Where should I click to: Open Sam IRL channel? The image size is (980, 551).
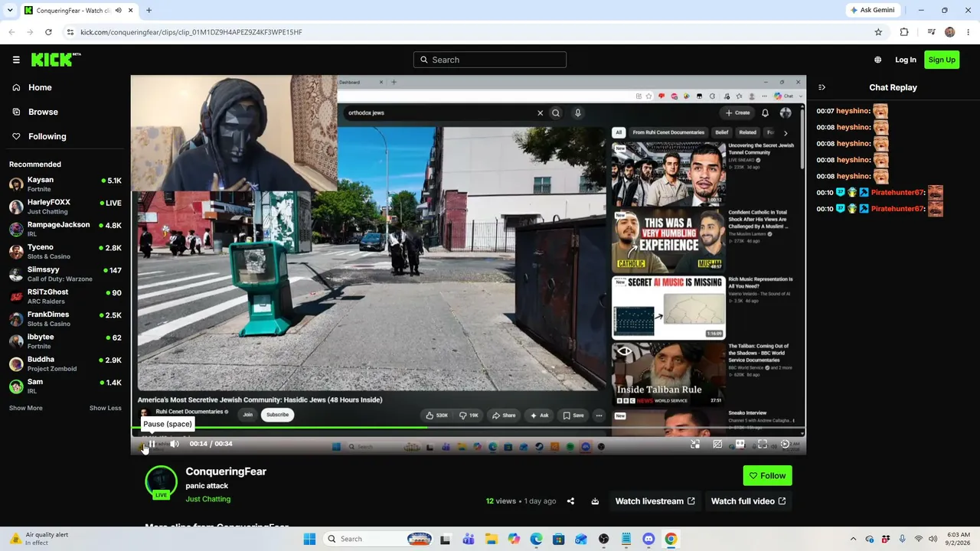click(65, 386)
